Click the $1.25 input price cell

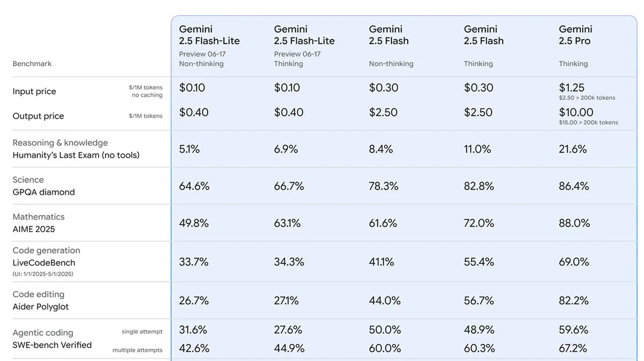tap(572, 88)
